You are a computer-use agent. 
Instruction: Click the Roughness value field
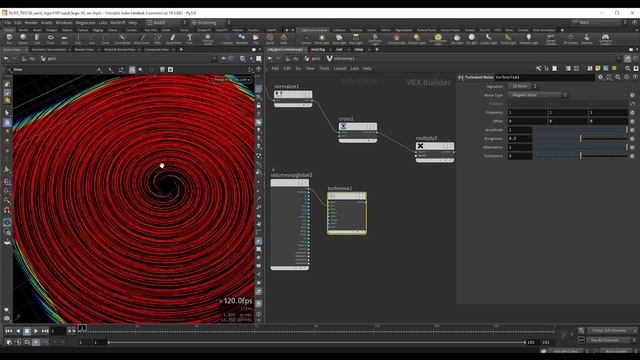pyautogui.click(x=520, y=138)
